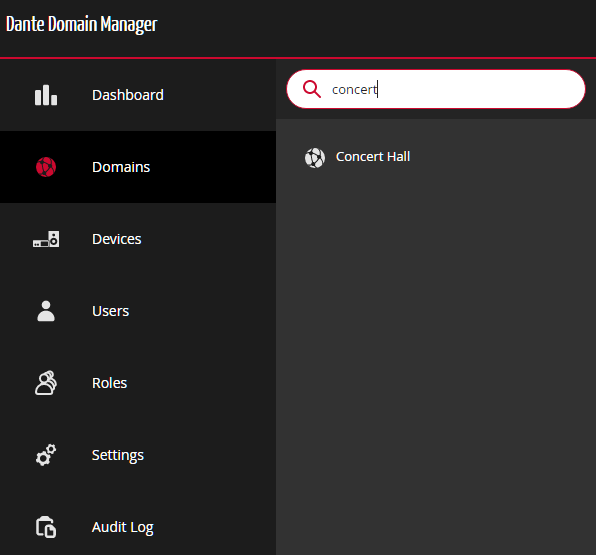Click the red search magnifier icon
The width and height of the screenshot is (596, 555).
(x=312, y=89)
